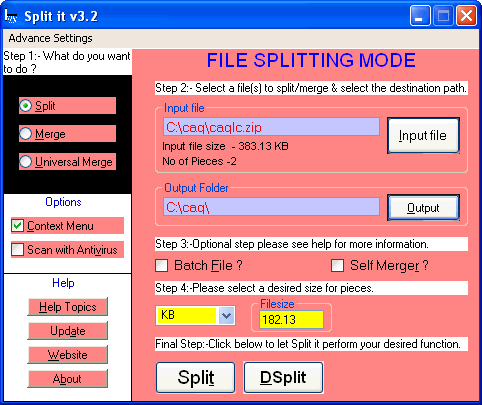Choose the Merge radio option
Viewport: 482px width, 405px height.
pyautogui.click(x=26, y=134)
